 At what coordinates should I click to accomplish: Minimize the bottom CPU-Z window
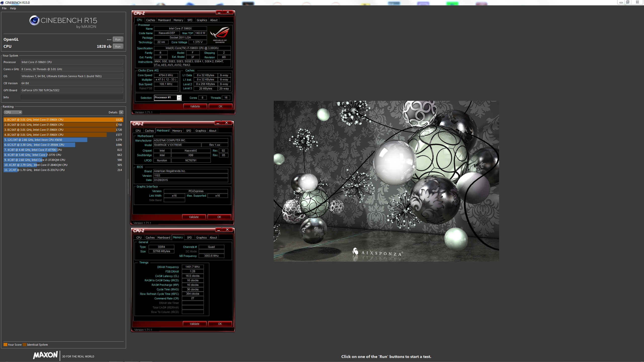[x=219, y=230]
